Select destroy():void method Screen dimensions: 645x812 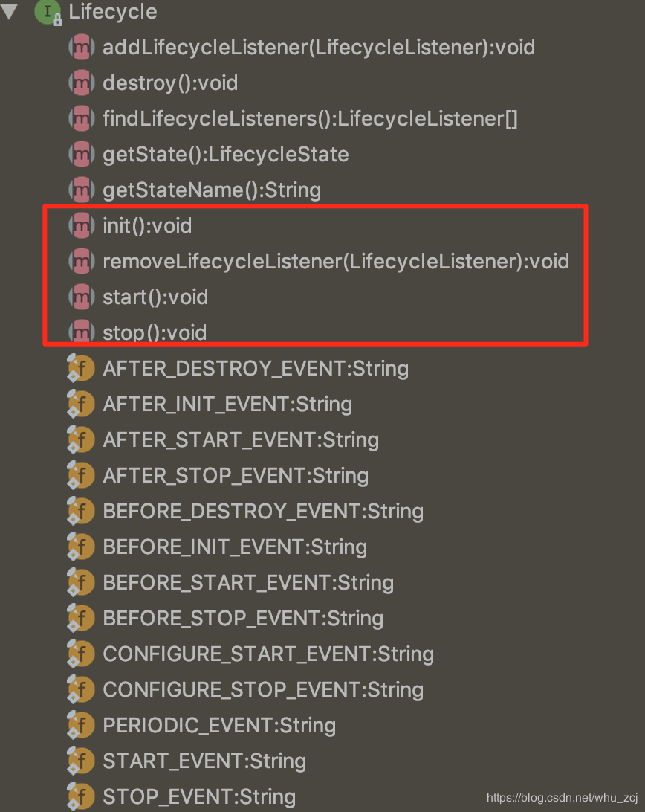tap(170, 83)
